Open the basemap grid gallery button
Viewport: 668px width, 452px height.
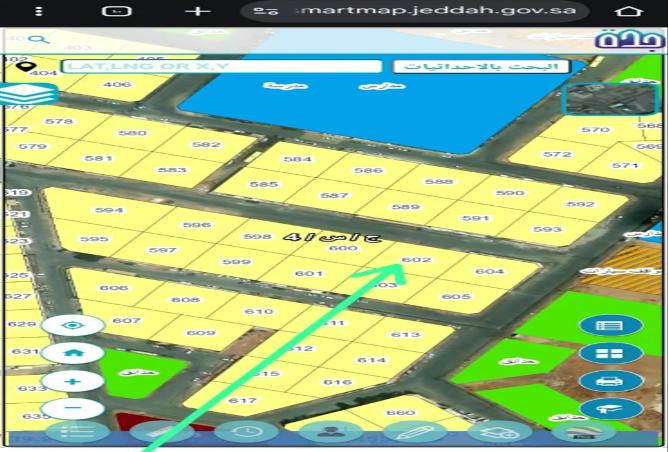[x=609, y=353]
